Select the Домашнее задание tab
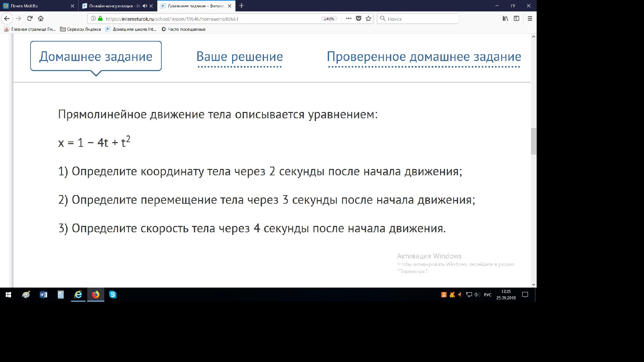 pos(96,56)
